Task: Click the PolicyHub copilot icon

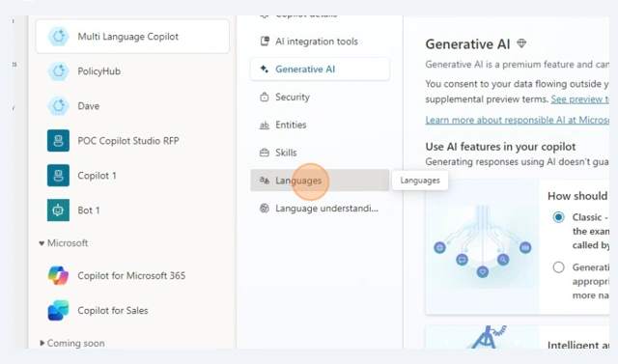Action: click(58, 71)
